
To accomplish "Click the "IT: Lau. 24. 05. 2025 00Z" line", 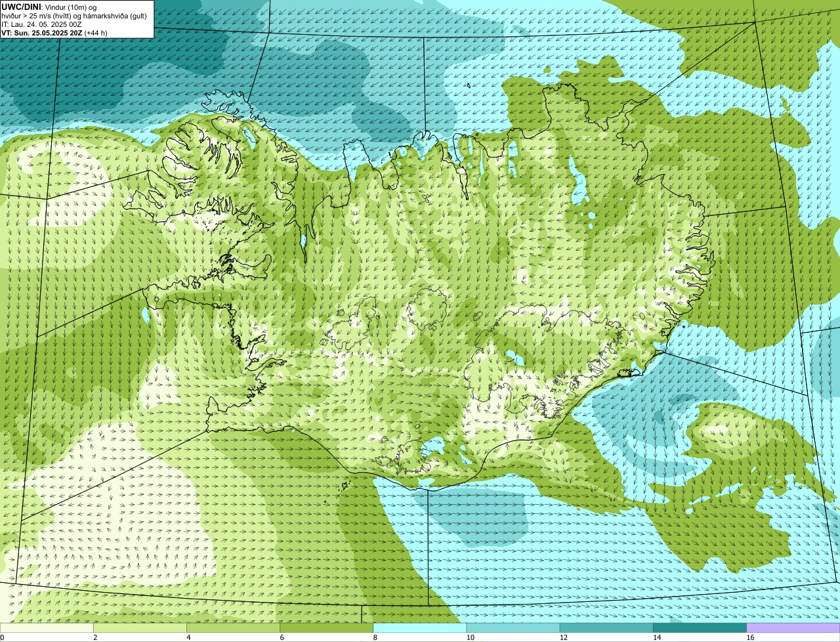I will pyautogui.click(x=42, y=24).
